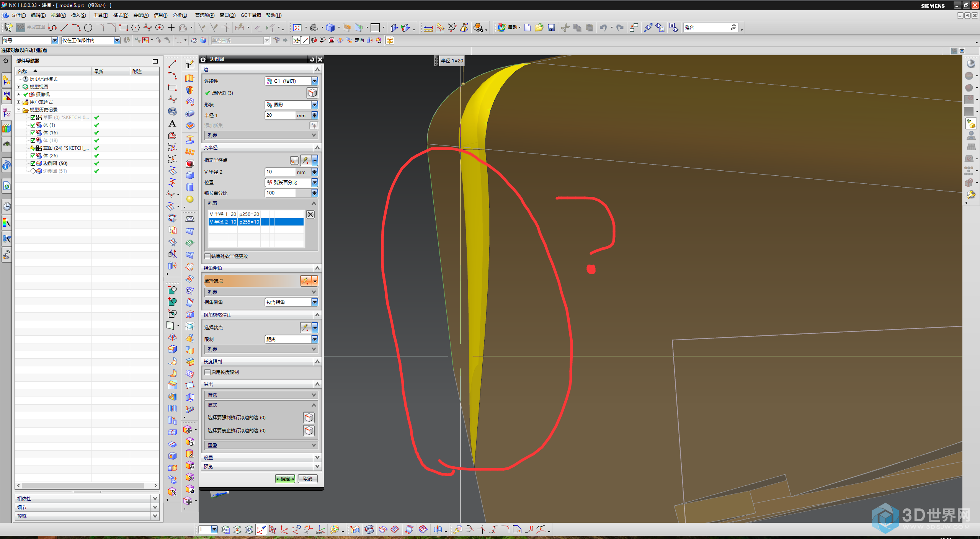Screen dimensions: 980x539
Task: Click the select edge cube icon beside 选择边 (3)
Action: (312, 93)
